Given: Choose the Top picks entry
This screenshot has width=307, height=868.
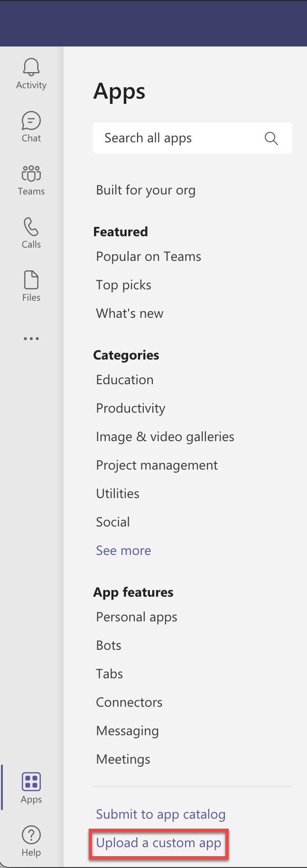Looking at the screenshot, I should point(123,285).
